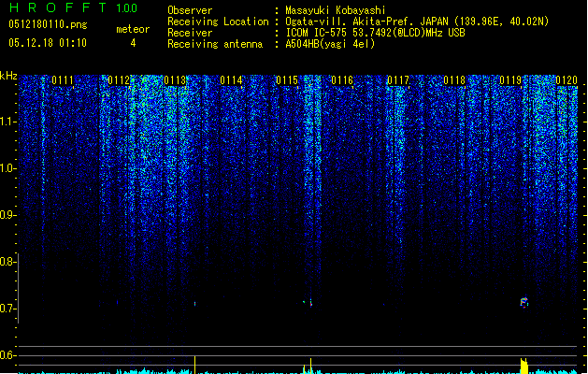Click the tall yellow spike after 0115

[310, 366]
